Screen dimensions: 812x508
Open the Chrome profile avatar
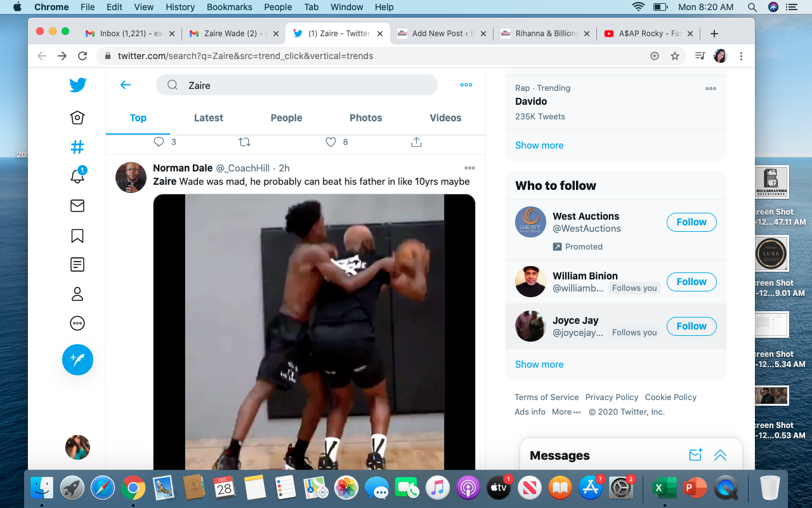pos(720,56)
